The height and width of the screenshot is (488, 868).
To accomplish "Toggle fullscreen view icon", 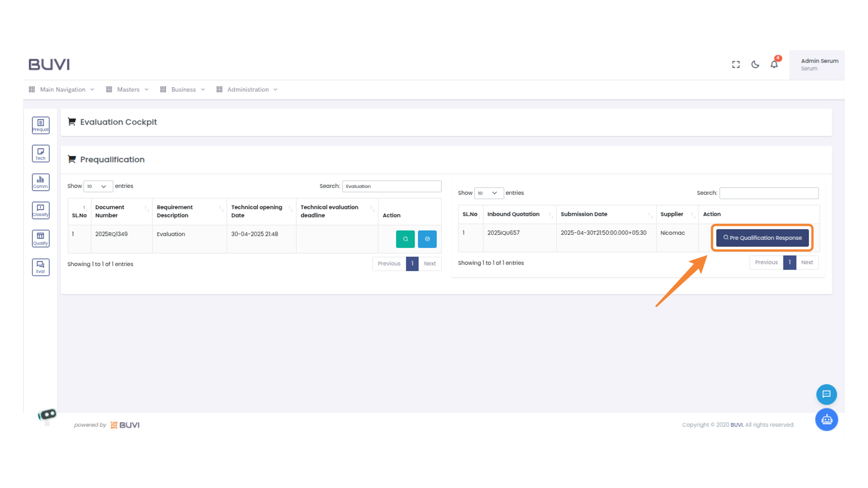I will [736, 65].
